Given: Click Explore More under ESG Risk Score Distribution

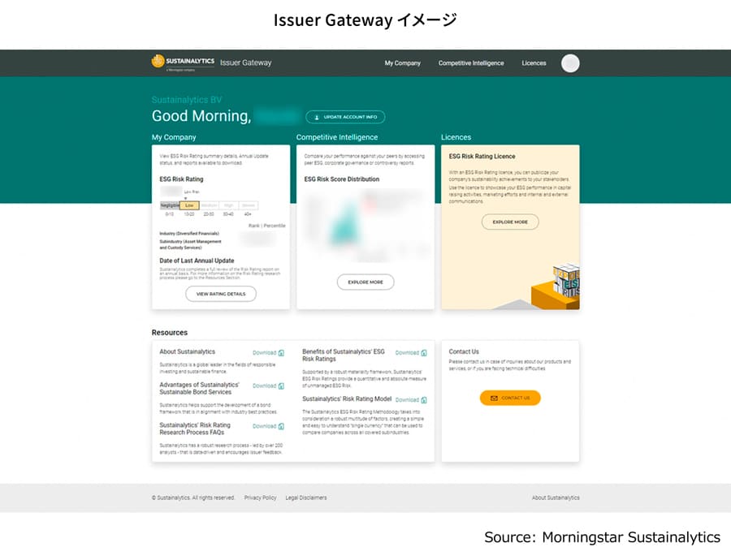Looking at the screenshot, I should pos(365,282).
